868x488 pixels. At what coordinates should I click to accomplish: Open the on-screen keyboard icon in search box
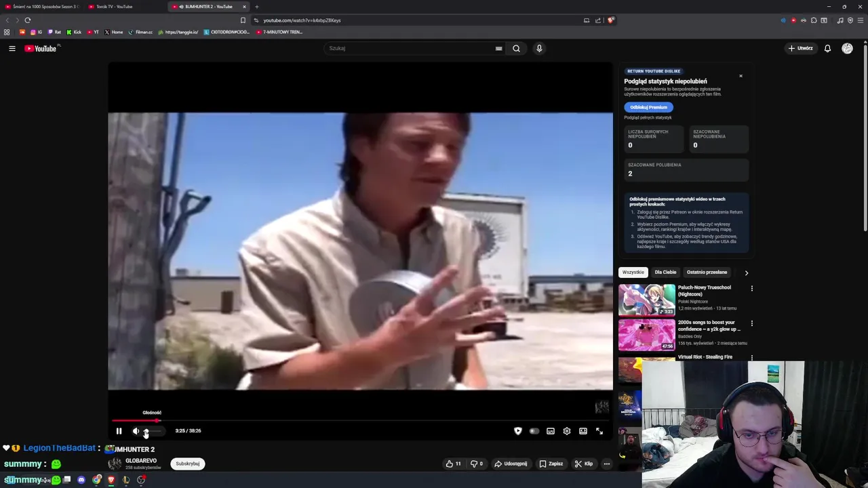[498, 48]
